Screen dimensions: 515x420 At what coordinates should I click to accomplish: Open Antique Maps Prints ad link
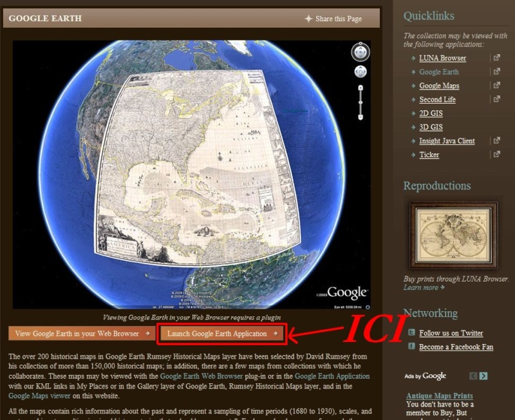click(x=440, y=396)
